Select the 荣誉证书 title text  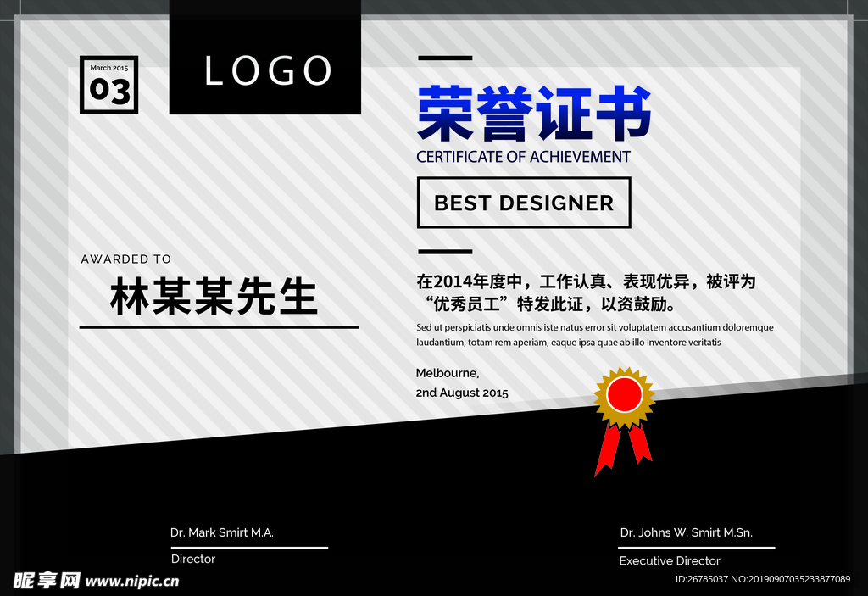534,114
